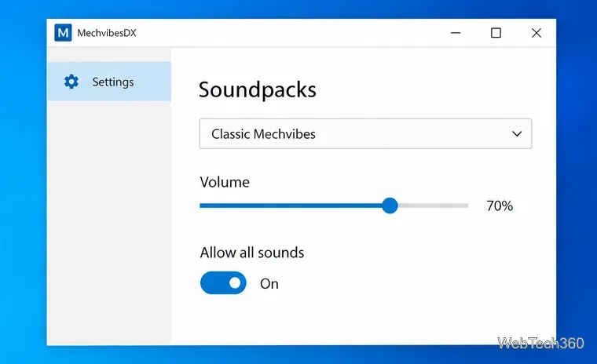
Task: Close the MechvibesDX window
Action: [536, 33]
